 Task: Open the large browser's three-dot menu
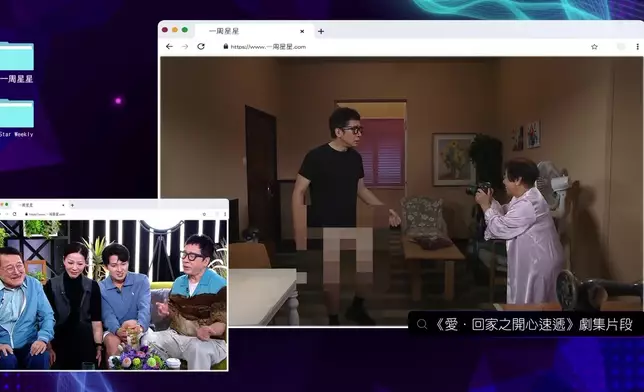point(637,47)
